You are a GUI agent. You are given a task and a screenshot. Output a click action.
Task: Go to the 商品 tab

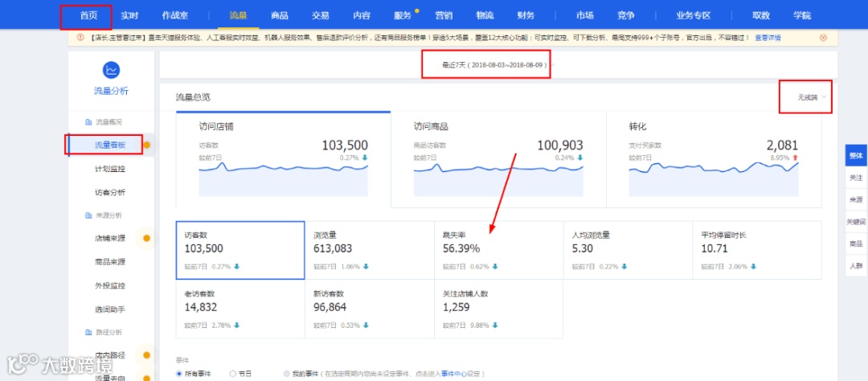(x=280, y=15)
